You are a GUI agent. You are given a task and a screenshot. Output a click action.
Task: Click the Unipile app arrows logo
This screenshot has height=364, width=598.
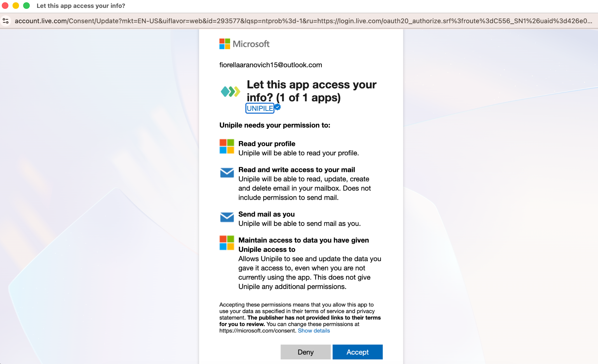[x=230, y=92]
